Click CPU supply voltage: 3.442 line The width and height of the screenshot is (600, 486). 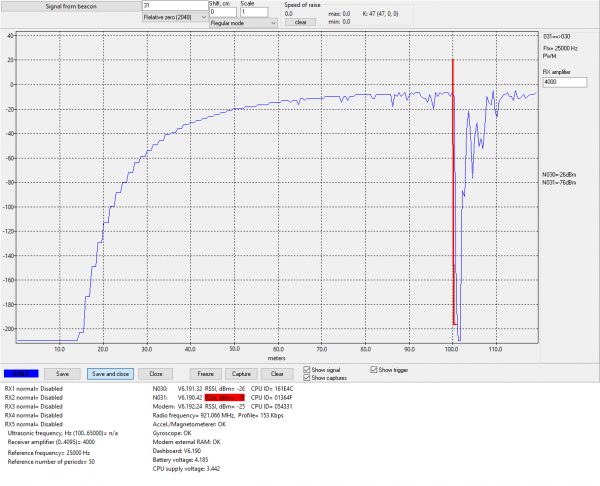pyautogui.click(x=186, y=468)
